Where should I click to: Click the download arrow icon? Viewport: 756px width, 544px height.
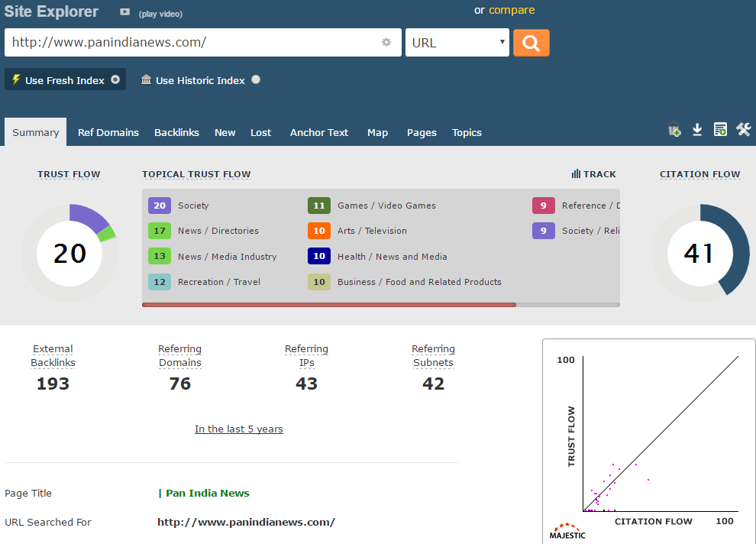[697, 130]
